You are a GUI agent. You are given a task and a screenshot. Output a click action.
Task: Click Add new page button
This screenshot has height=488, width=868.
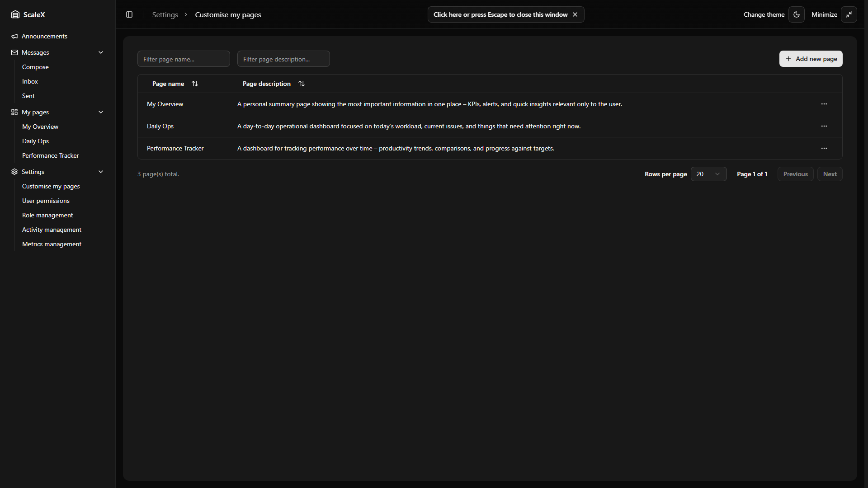(x=811, y=59)
